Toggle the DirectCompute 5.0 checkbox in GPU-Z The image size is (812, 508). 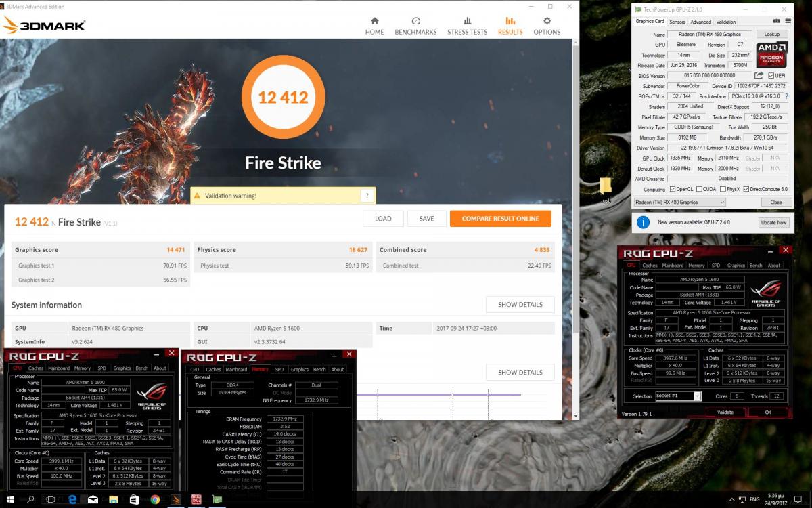[x=746, y=189]
